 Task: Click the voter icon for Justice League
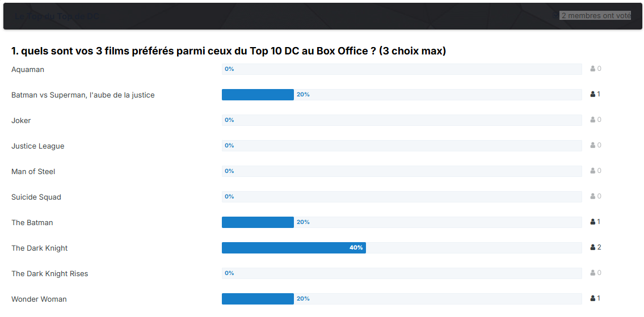[593, 145]
